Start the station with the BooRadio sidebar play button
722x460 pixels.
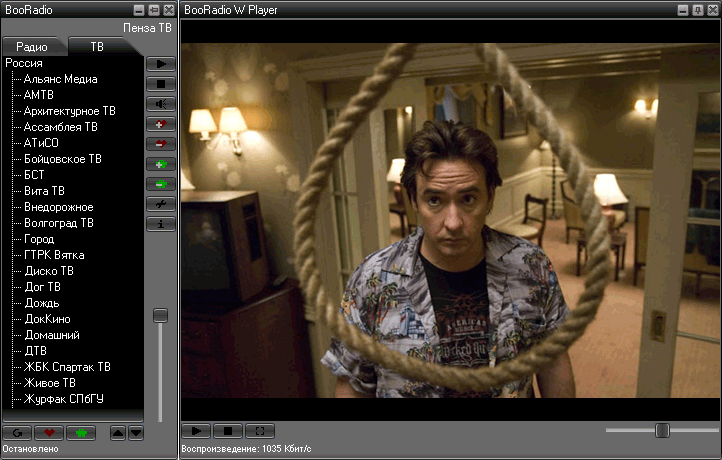click(x=161, y=64)
